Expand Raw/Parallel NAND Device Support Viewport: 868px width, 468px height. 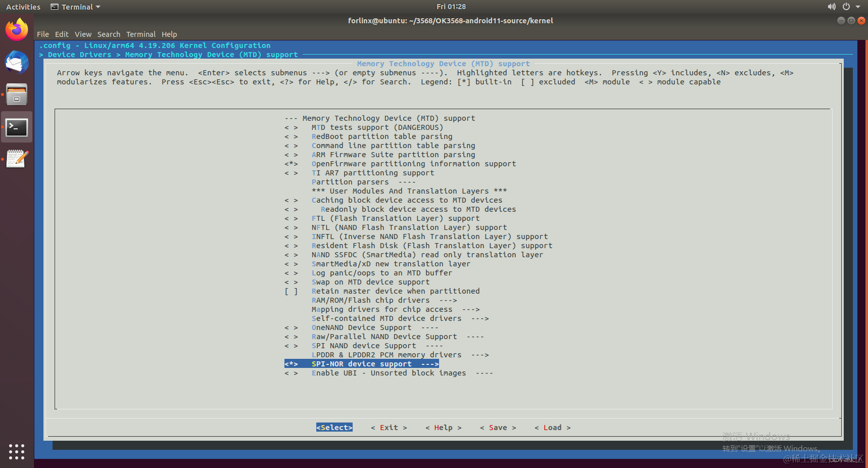pyautogui.click(x=384, y=337)
